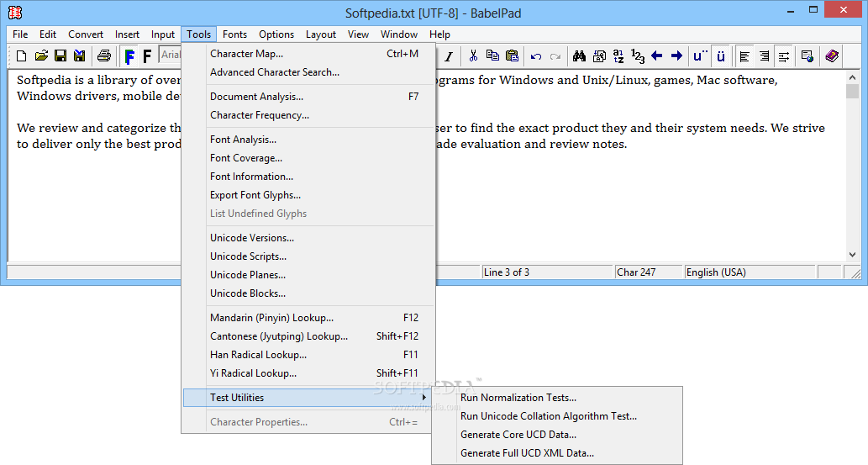Click the 123 go-to-line icon
This screenshot has height=465, width=868.
click(638, 56)
